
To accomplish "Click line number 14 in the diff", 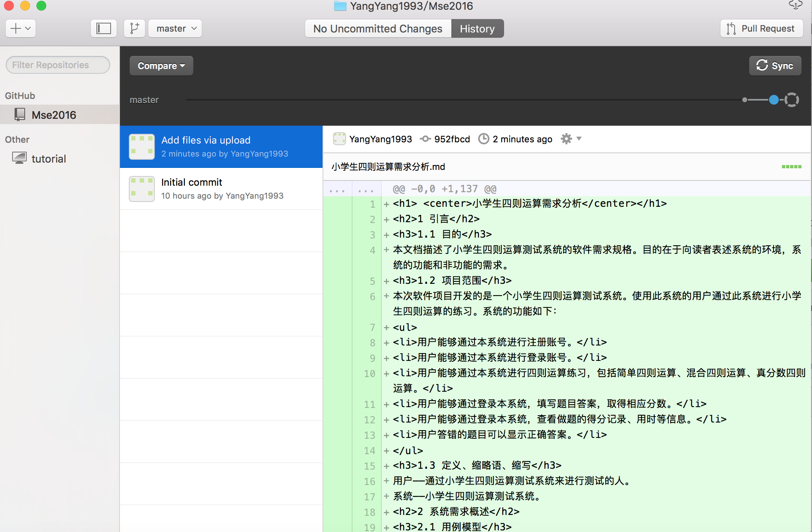I will [x=370, y=450].
